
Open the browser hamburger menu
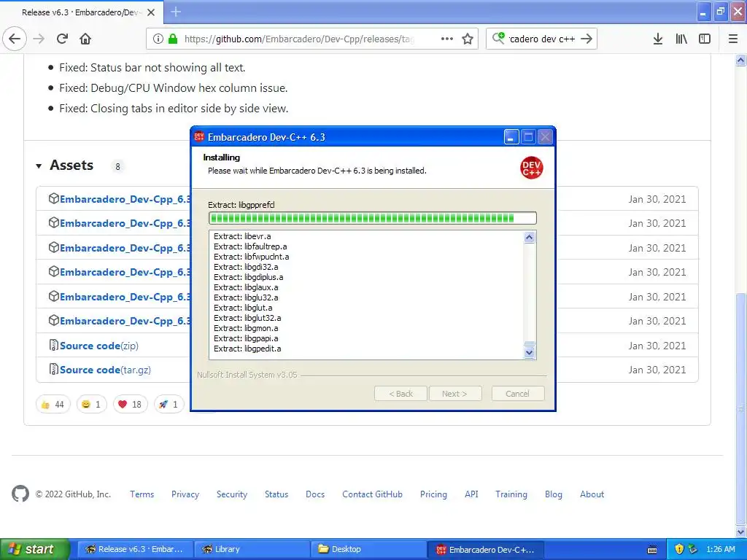[732, 39]
